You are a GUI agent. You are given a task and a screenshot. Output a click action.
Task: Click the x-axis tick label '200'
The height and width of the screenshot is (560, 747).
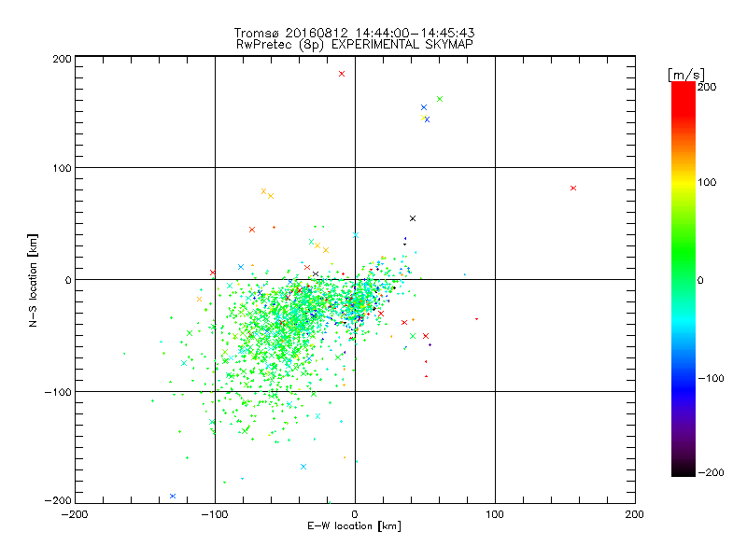(635, 514)
